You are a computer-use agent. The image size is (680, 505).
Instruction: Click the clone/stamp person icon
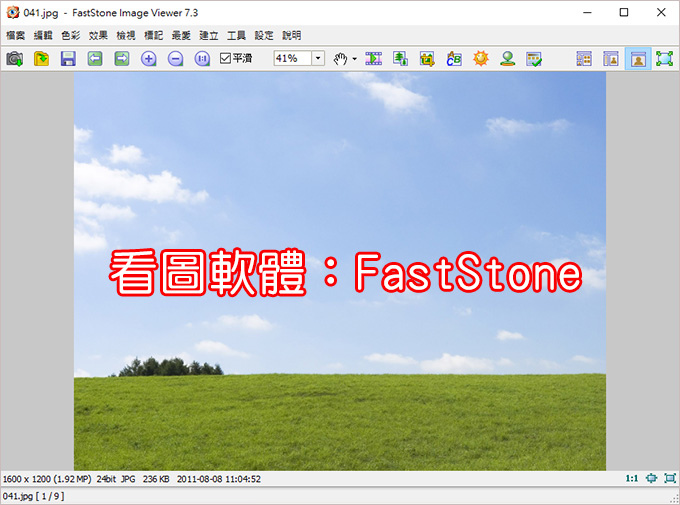click(508, 59)
